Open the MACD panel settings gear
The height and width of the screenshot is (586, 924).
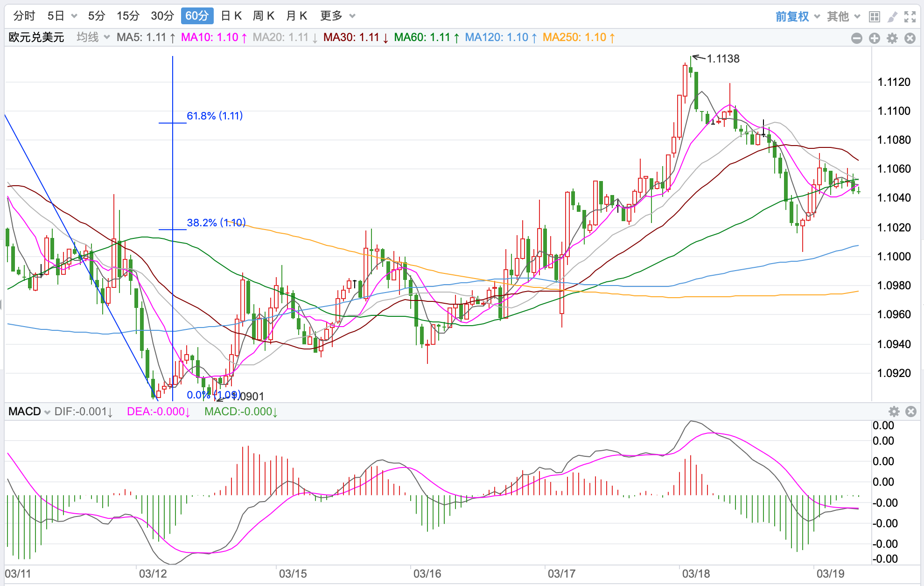pos(894,412)
